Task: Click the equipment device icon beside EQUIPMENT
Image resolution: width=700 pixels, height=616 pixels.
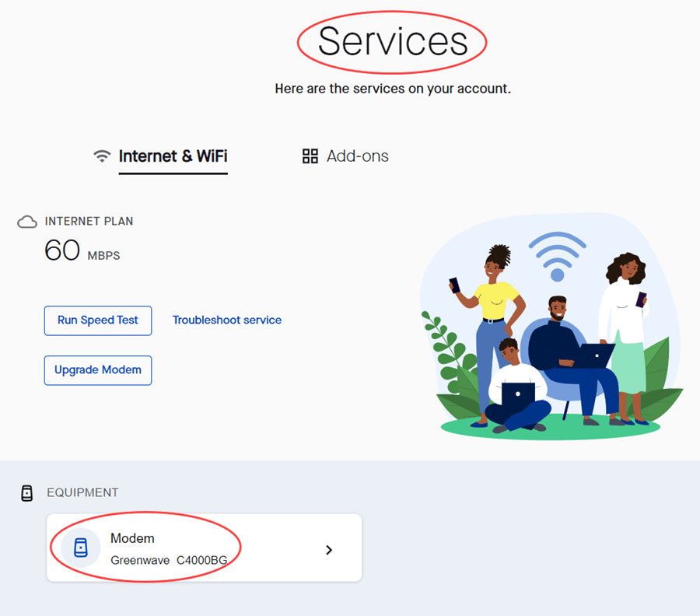Action: tap(27, 493)
